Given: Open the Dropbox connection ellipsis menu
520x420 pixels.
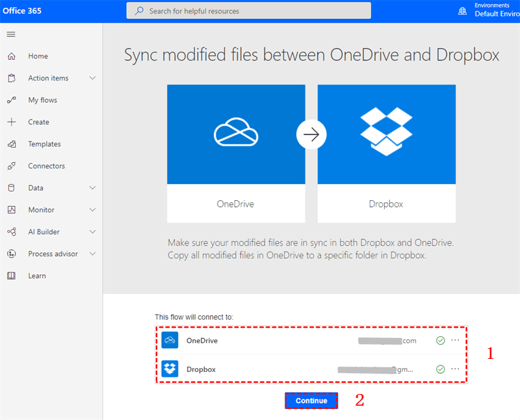Looking at the screenshot, I should [x=456, y=369].
